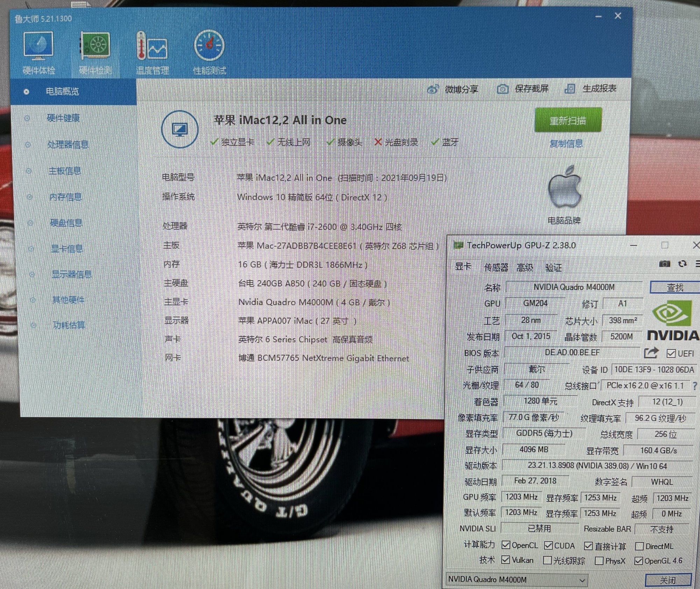Click the 保存截屏 camera icon

tap(503, 89)
